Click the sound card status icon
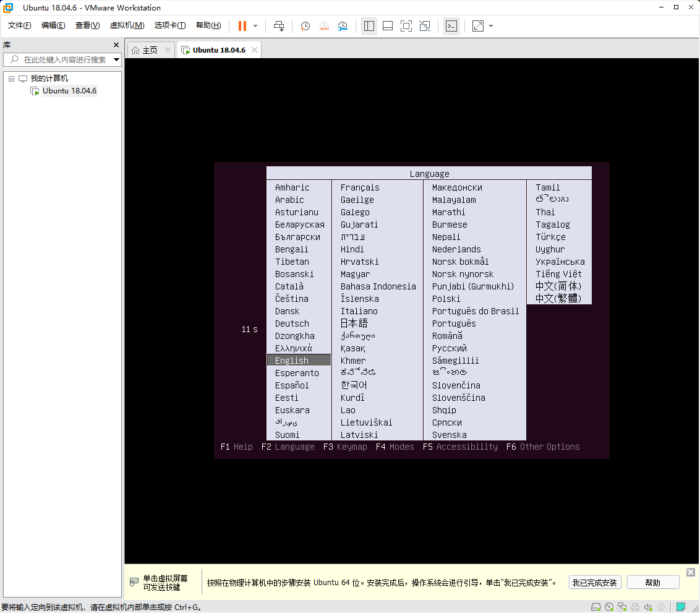Image resolution: width=700 pixels, height=613 pixels. point(648,607)
